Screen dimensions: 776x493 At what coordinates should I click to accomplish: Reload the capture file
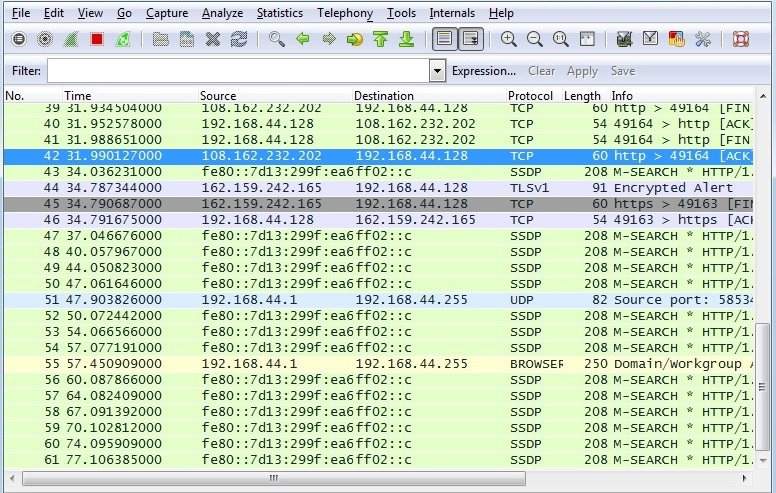point(238,40)
